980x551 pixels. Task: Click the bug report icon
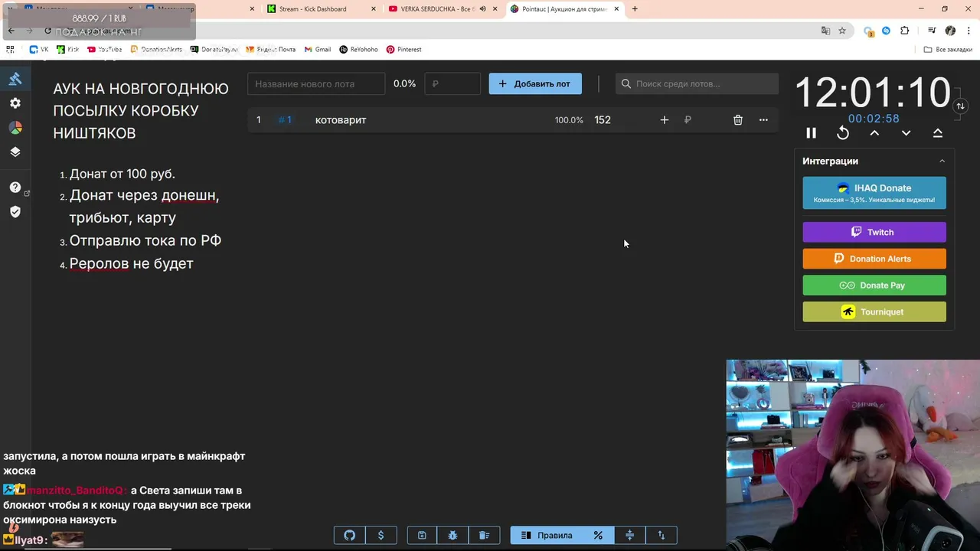tap(452, 535)
